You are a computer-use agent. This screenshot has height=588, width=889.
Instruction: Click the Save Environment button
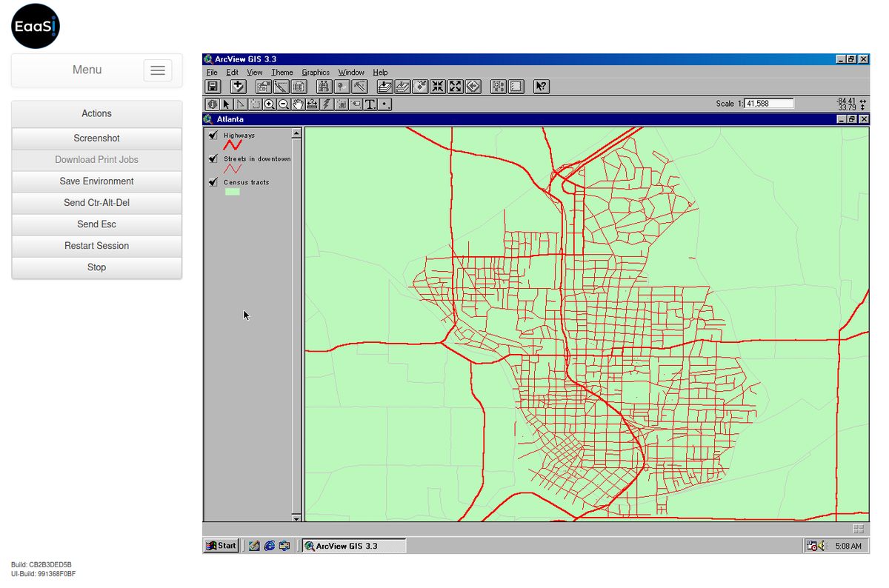[96, 181]
